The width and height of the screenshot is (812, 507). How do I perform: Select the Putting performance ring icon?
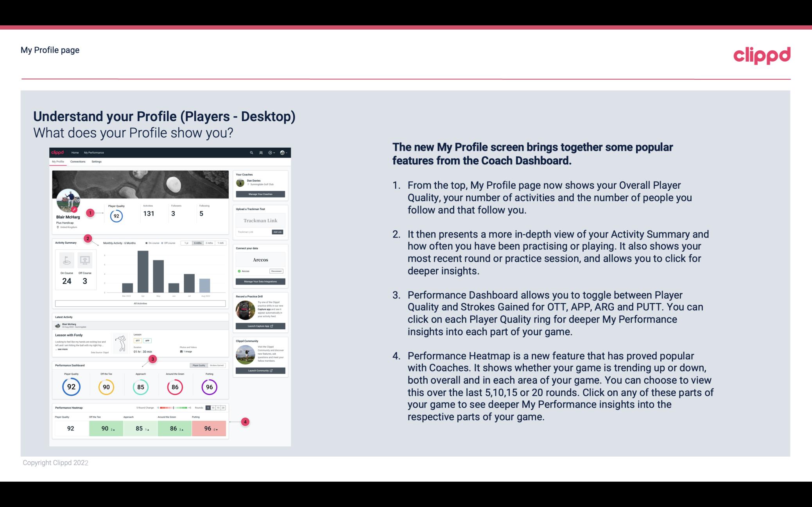209,386
